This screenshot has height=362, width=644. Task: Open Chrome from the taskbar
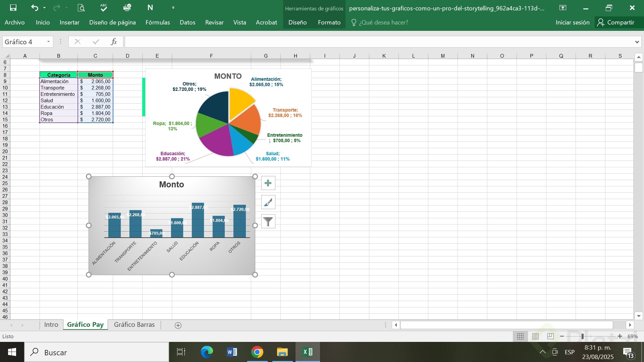[x=257, y=352]
